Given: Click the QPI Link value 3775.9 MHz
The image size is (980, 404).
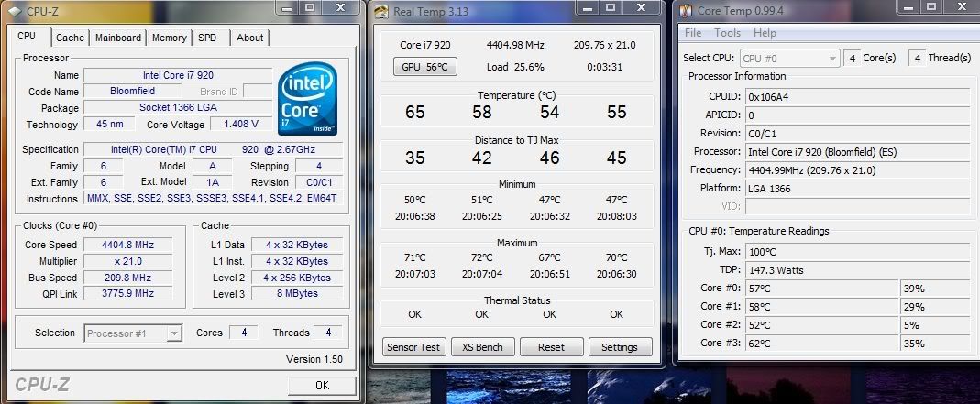Looking at the screenshot, I should click(x=128, y=293).
